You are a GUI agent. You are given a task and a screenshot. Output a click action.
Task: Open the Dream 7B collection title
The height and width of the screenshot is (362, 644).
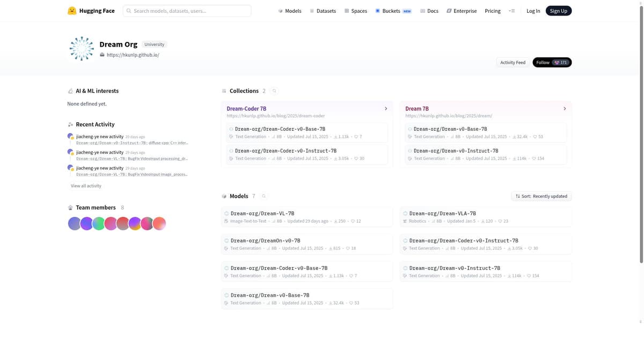pos(417,108)
